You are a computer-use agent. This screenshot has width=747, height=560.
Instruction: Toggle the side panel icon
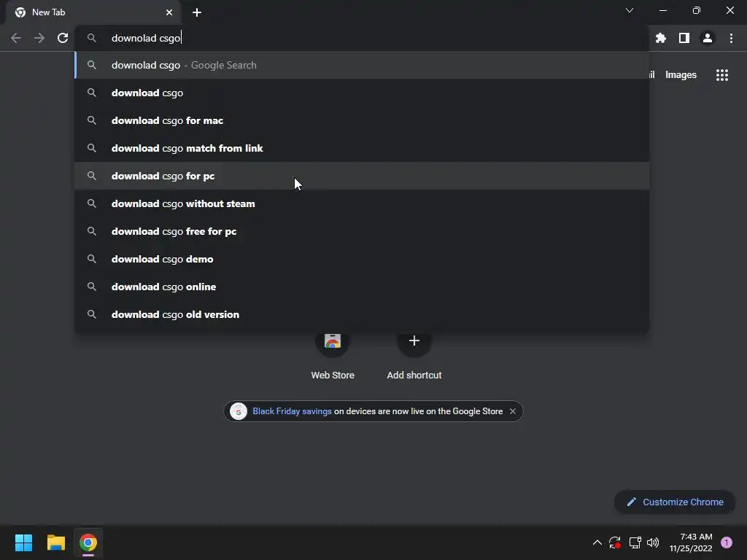(x=684, y=38)
